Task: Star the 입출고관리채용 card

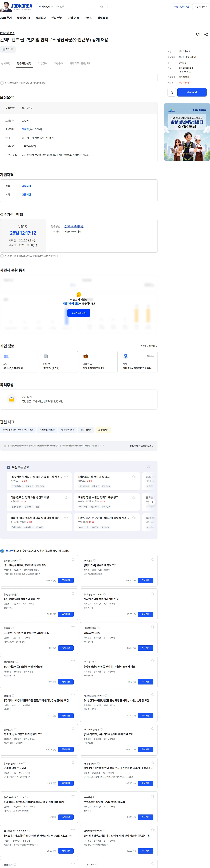Action: [x=153, y=627]
